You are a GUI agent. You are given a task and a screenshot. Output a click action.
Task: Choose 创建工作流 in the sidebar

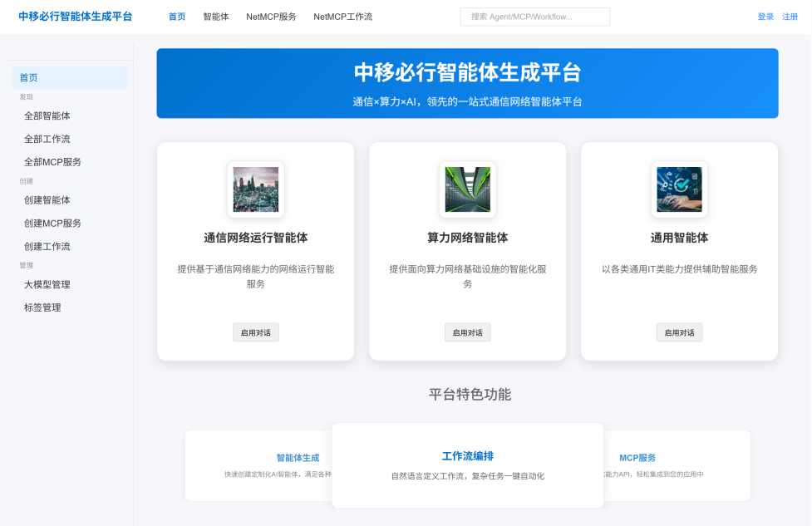click(47, 247)
